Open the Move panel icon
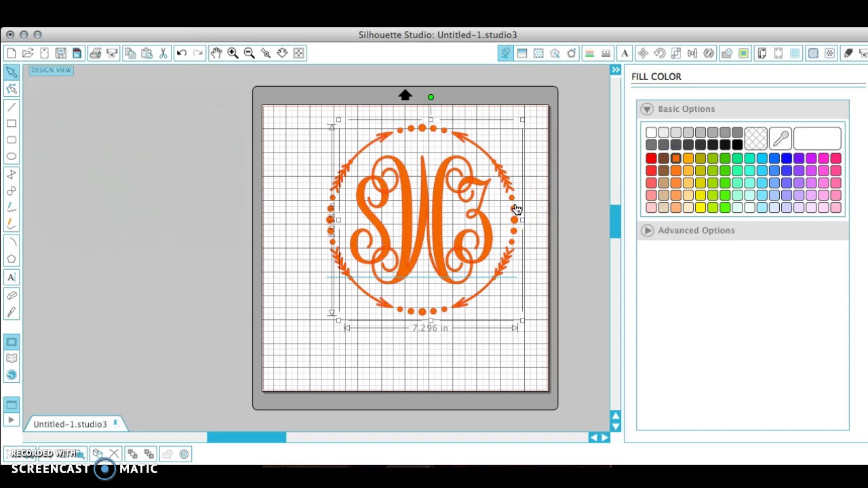Screen dimensions: 868x488 point(643,53)
